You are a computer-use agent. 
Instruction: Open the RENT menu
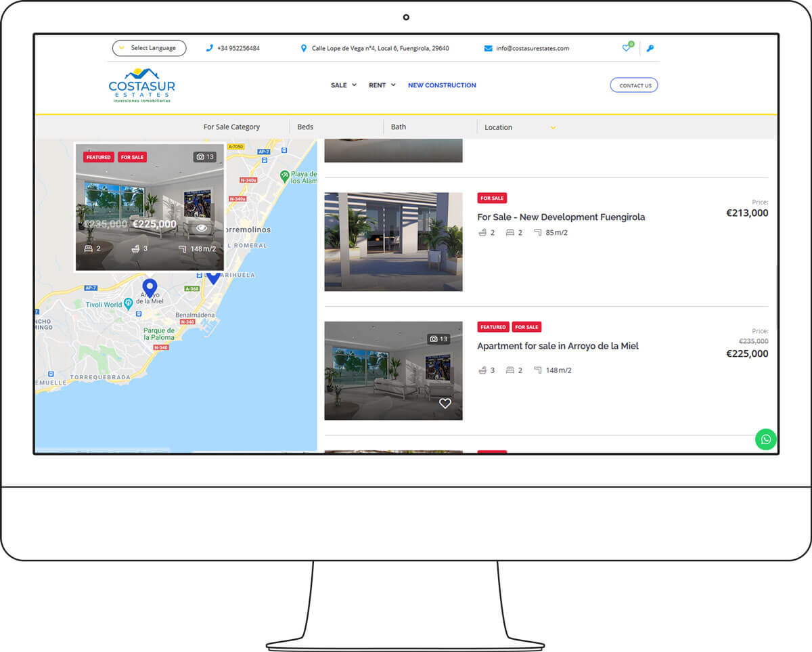[382, 85]
